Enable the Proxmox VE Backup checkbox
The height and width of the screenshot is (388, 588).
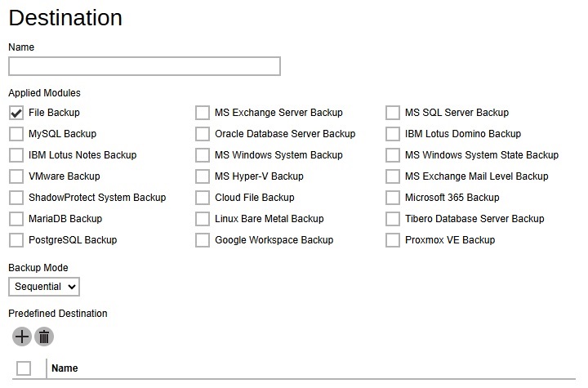(x=393, y=240)
